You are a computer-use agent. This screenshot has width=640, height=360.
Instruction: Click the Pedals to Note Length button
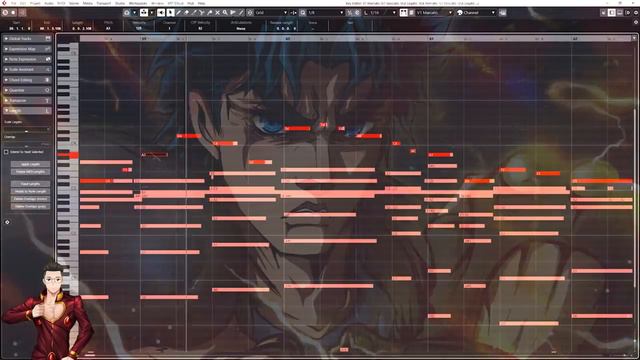30,191
